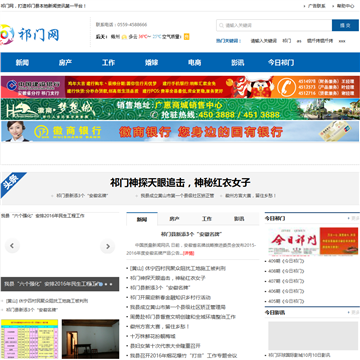
Task: Open more link beside 今日祁门 heading
Action: click(x=354, y=218)
